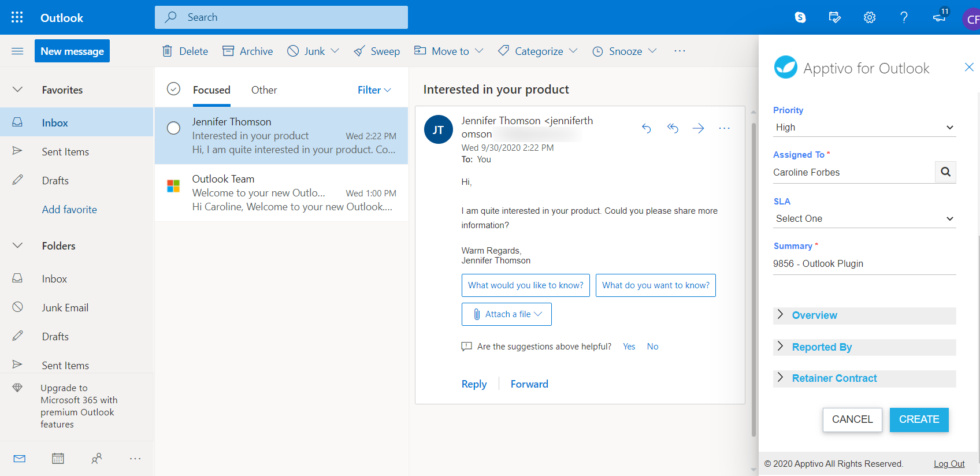Screen dimensions: 980x476
Task: Open the People contacts icon
Action: pos(96,459)
